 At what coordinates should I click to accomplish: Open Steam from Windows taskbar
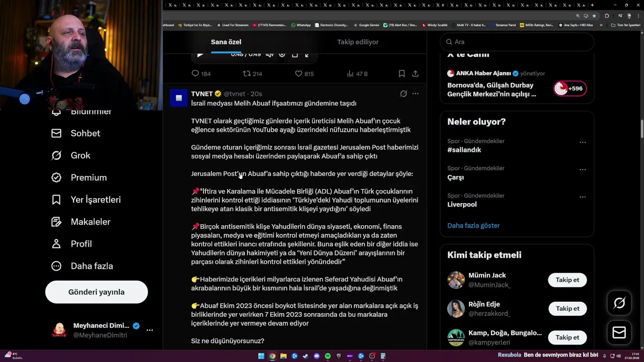tap(305, 356)
